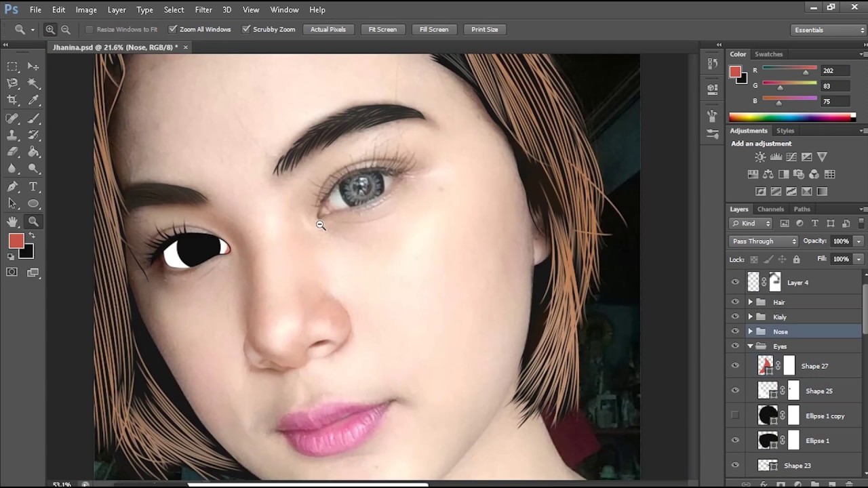Select the Crop tool
Screen dimensions: 868x488
point(12,100)
